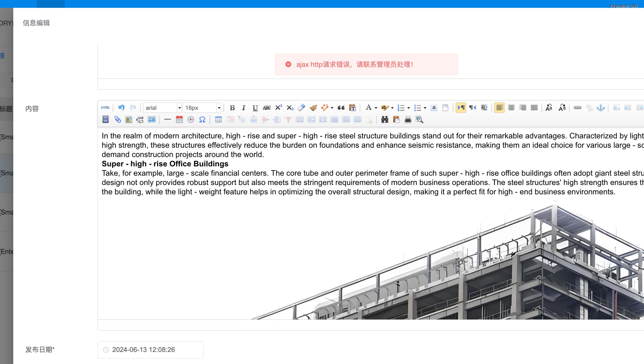
Task: Toggle bold formatting
Action: [x=232, y=108]
